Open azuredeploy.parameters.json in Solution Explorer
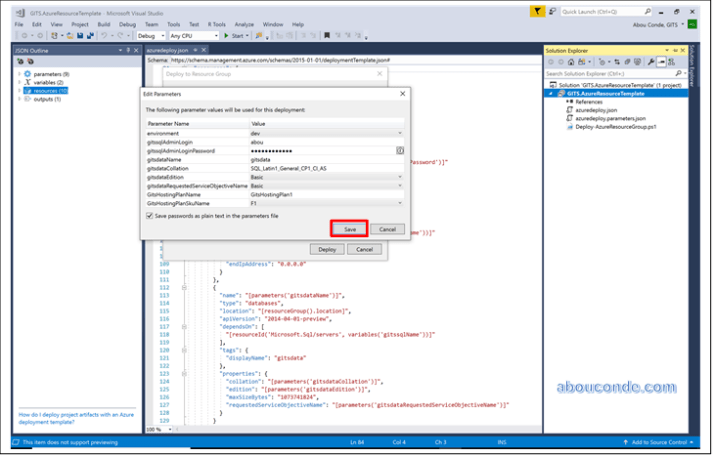Image resolution: width=714 pixels, height=455 pixels. [612, 118]
